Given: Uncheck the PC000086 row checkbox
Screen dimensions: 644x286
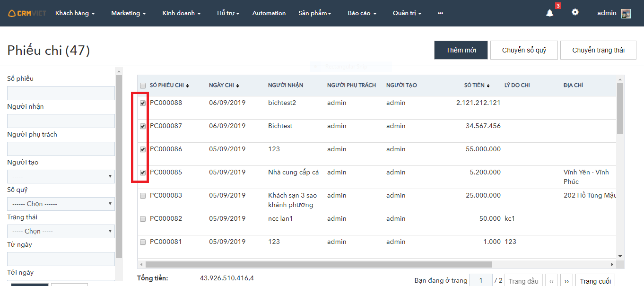Looking at the screenshot, I should pos(143,149).
